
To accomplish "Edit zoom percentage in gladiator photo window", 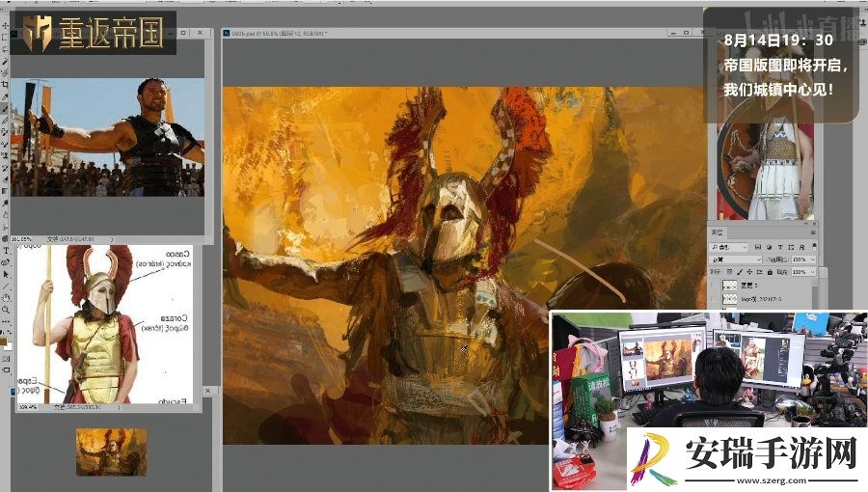I will [21, 239].
